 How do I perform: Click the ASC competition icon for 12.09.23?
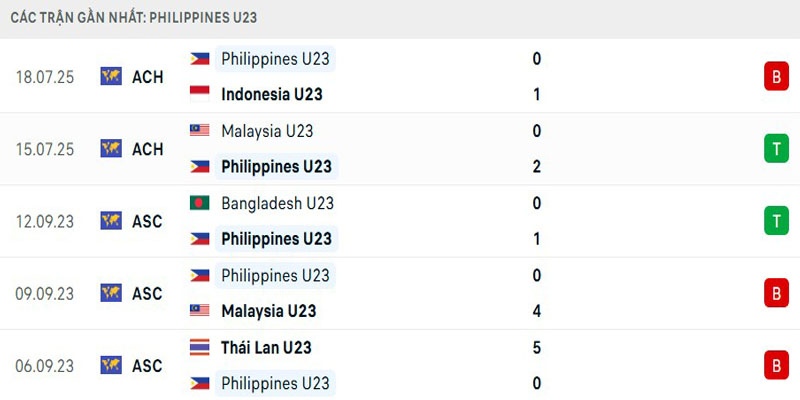(x=111, y=221)
